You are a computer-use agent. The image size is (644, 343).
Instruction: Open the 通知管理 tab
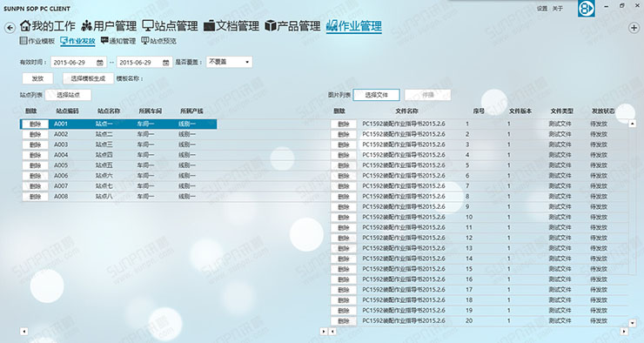(x=118, y=41)
